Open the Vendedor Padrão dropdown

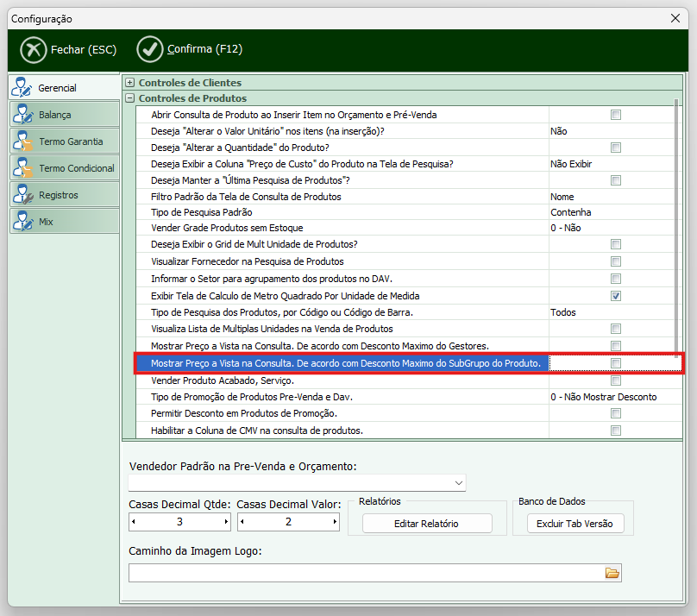pos(458,482)
